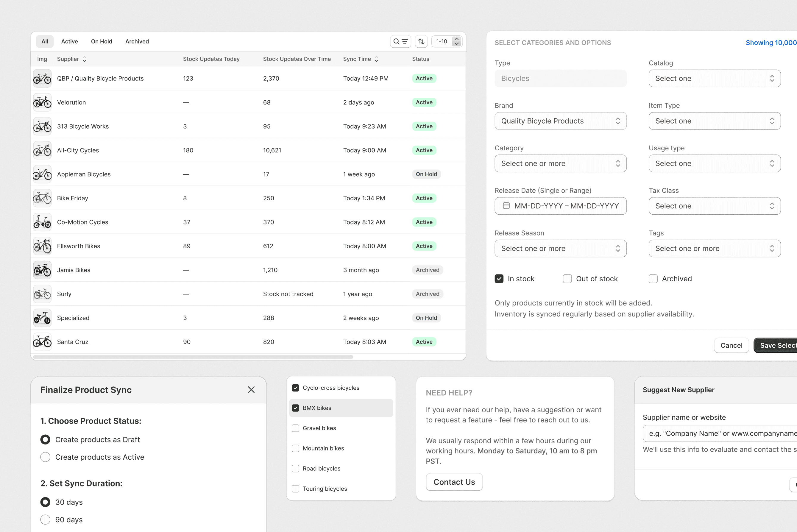797x532 pixels.
Task: Open the Brand dropdown Quality Bicycle Products
Action: pos(560,121)
